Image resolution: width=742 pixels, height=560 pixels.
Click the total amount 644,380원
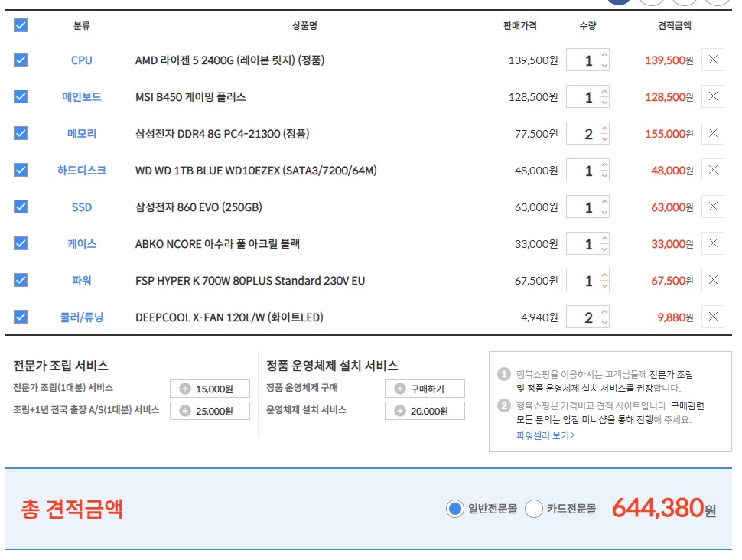[664, 508]
